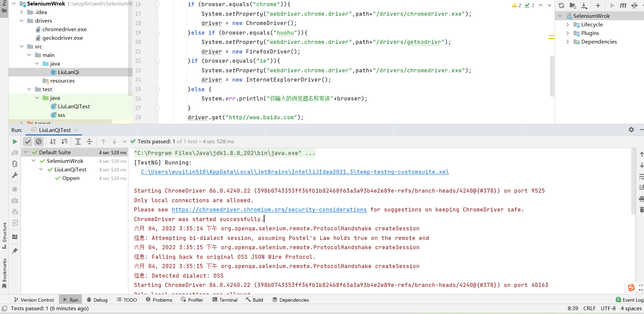This screenshot has width=644, height=314.
Task: Click editor warnings indicator showing 2
Action: (517, 5)
